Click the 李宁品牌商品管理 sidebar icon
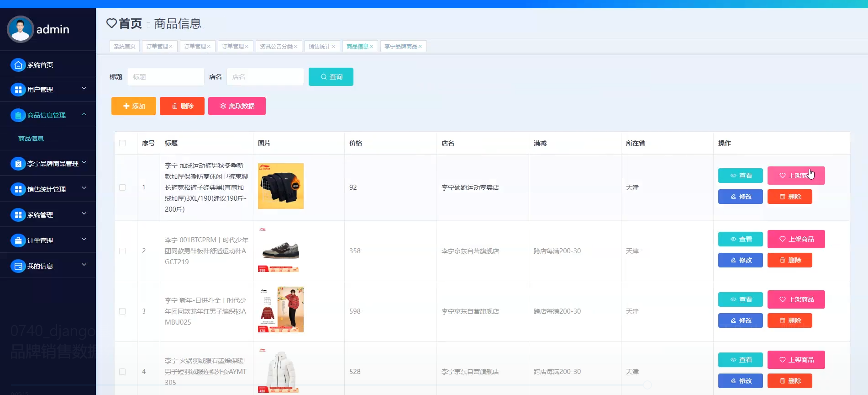Screen dimensions: 868x395 [x=18, y=164]
